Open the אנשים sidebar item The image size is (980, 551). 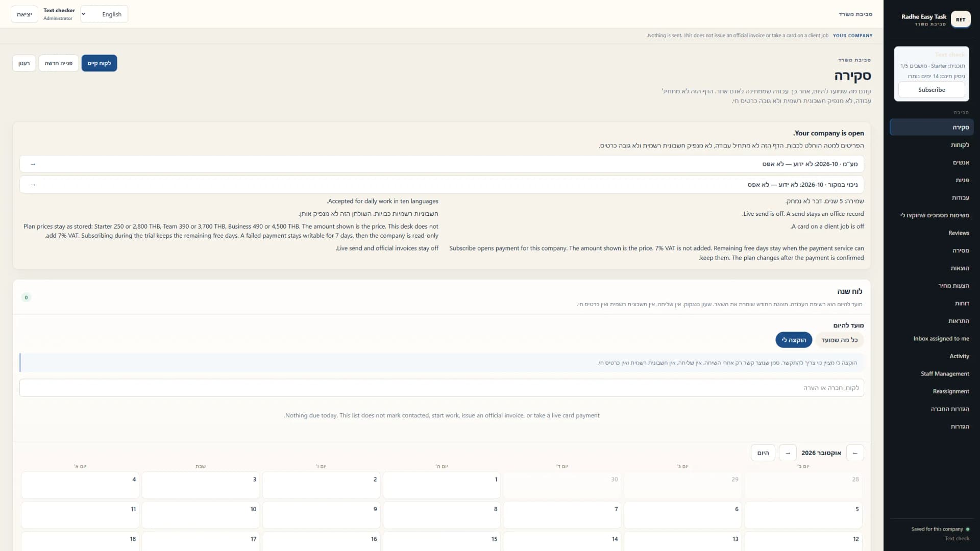coord(932,163)
